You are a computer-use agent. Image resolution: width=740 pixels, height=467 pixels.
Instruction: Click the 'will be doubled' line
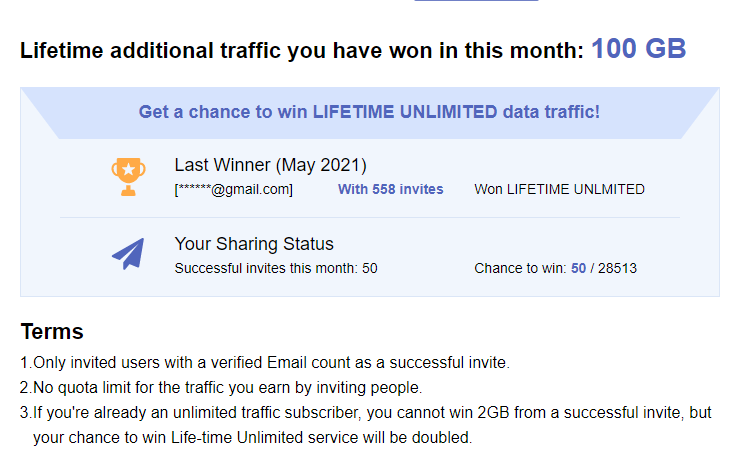click(252, 438)
